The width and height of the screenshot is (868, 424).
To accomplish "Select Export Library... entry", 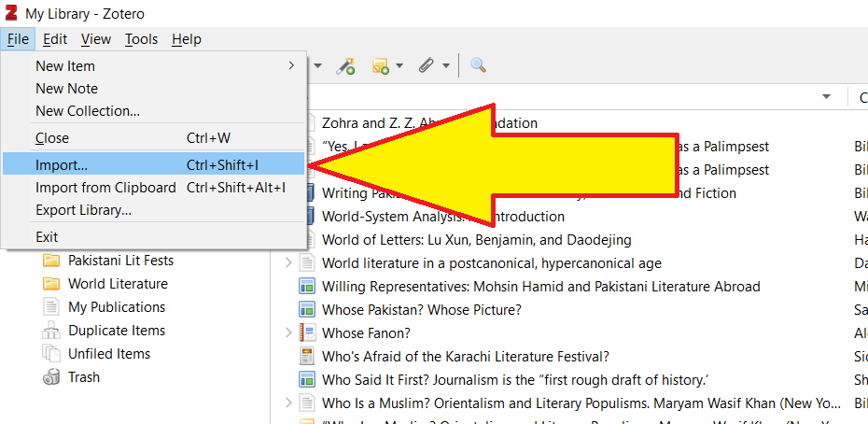I will click(x=154, y=211).
